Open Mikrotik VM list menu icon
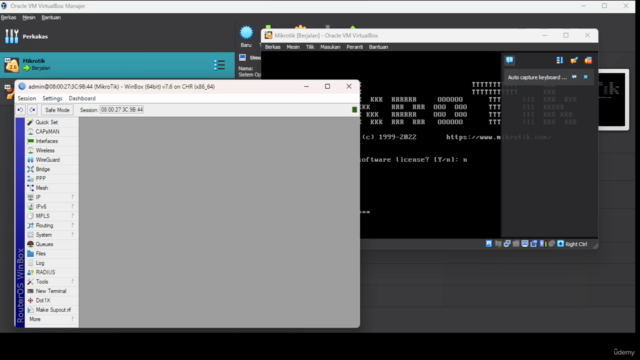Viewport: 640px width, 360px height. [x=219, y=64]
